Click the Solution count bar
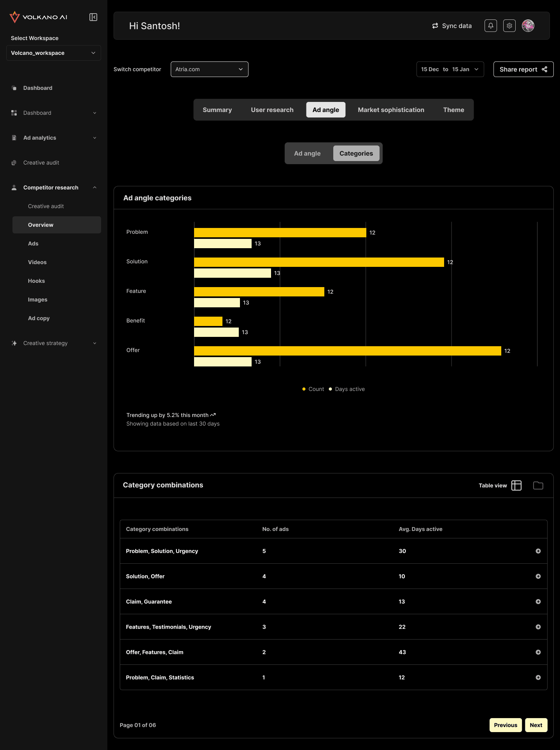 point(319,262)
